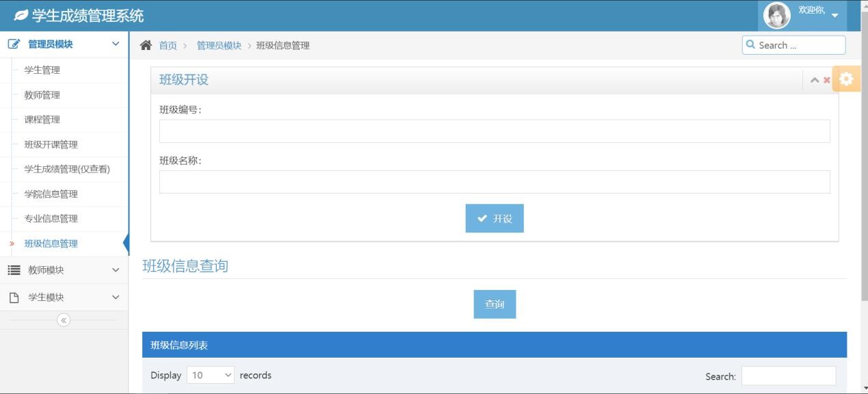The height and width of the screenshot is (394, 868).
Task: Click the home icon in the breadcrumb
Action: [146, 45]
